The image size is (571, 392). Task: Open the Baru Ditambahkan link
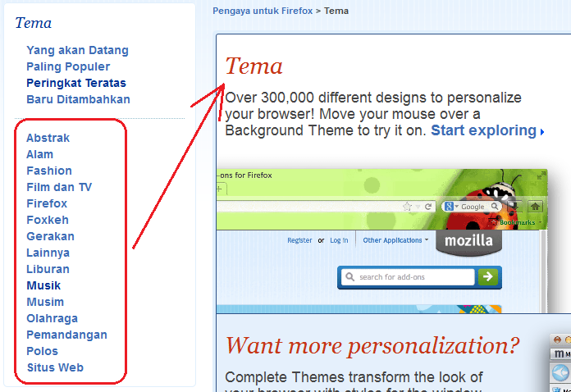tap(78, 99)
